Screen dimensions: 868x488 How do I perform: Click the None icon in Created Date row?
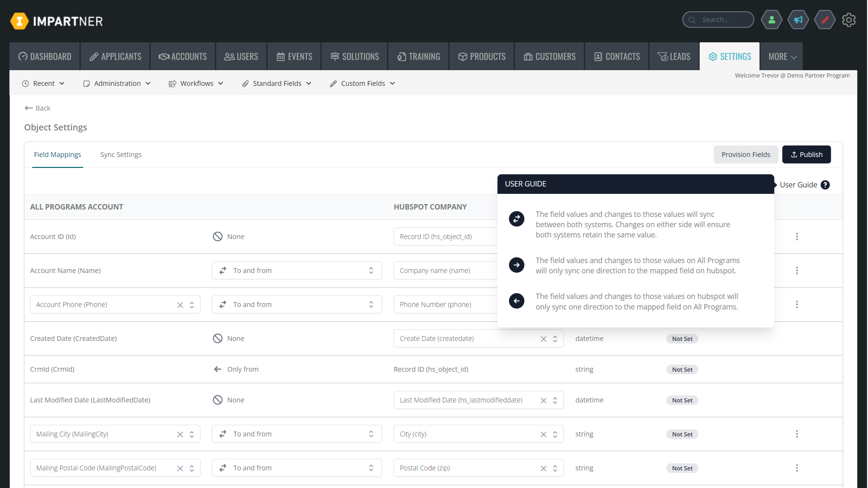(x=218, y=338)
